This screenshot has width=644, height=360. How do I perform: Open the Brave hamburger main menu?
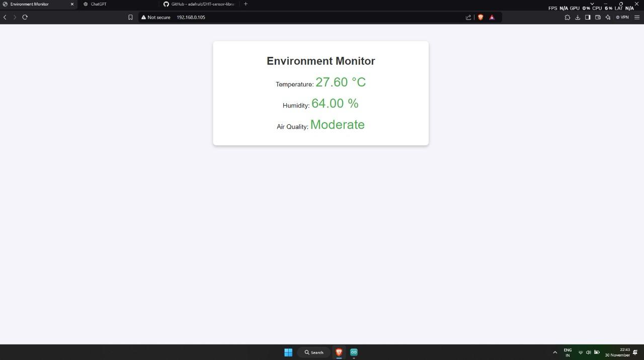tap(637, 17)
